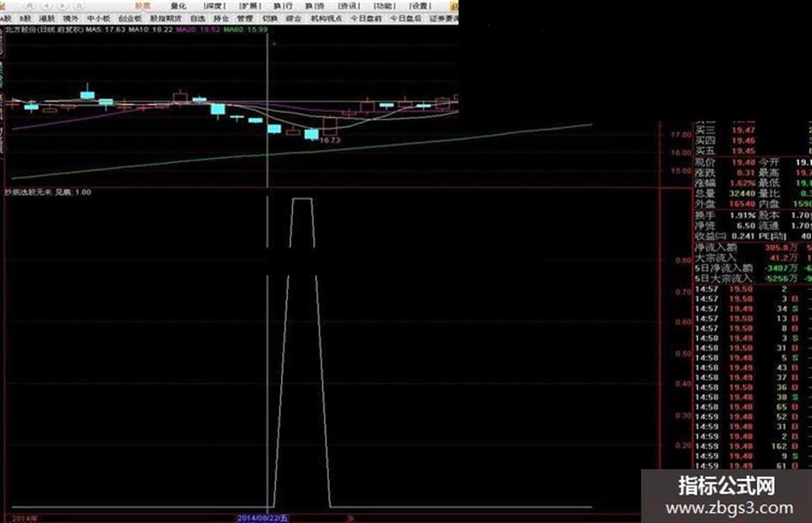This screenshot has width=812, height=523.
Task: Select the 港股 tab
Action: tap(47, 18)
